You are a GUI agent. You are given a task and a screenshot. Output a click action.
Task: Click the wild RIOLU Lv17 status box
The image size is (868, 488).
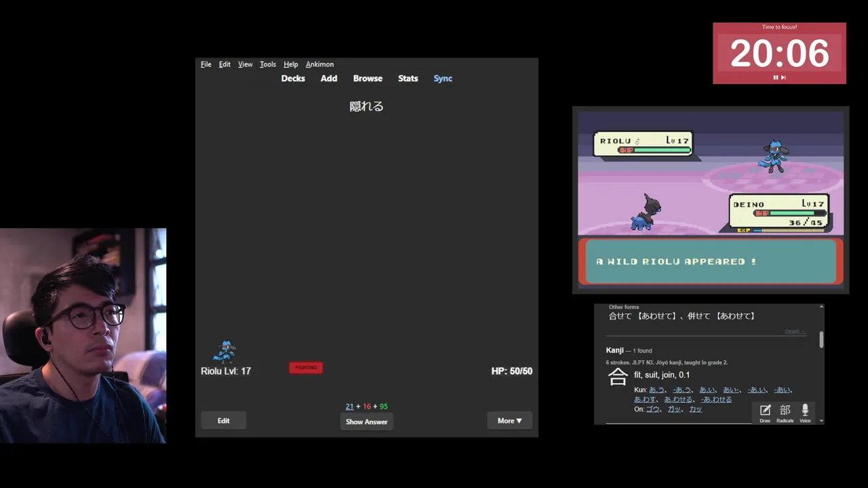click(x=643, y=143)
